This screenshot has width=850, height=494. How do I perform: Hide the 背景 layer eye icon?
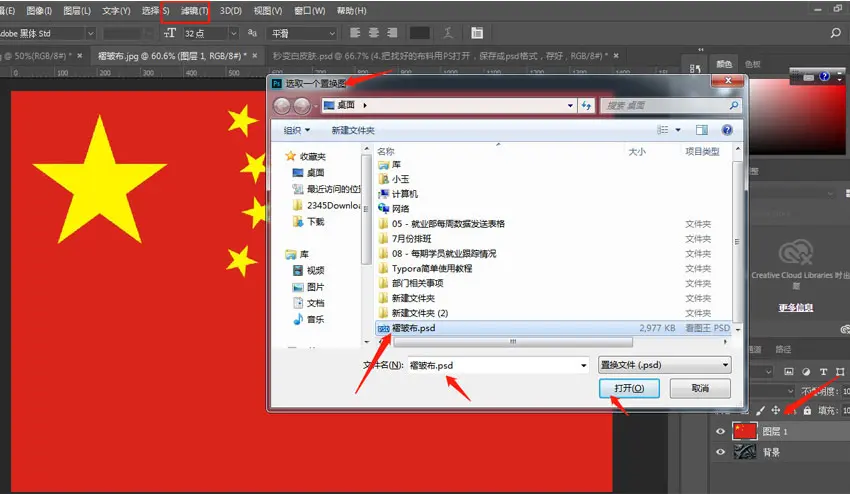click(720, 452)
